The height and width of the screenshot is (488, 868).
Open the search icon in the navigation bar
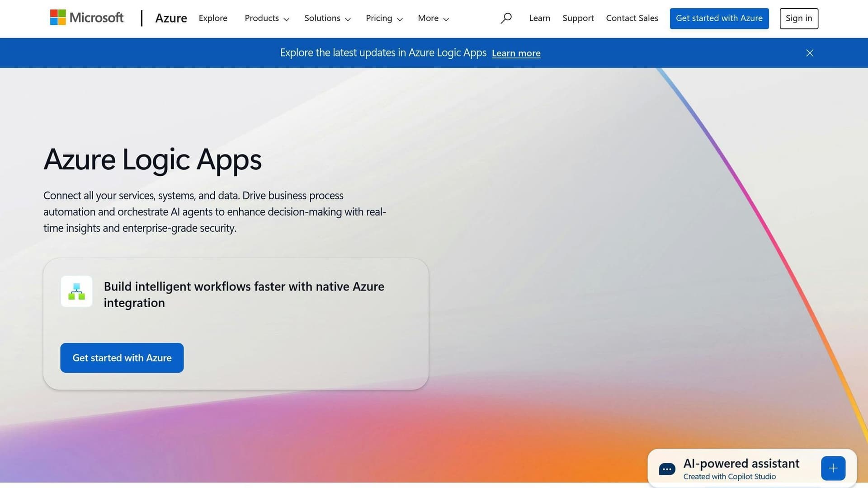(506, 18)
